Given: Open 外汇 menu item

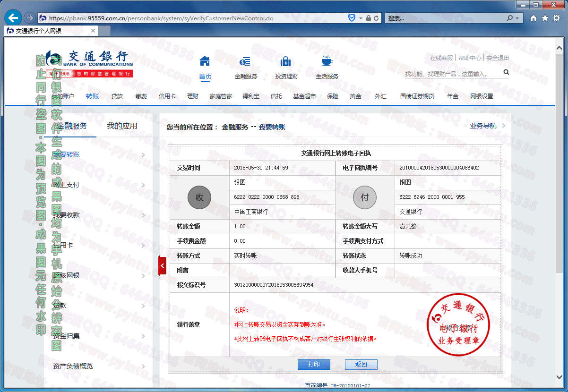Looking at the screenshot, I should 380,96.
